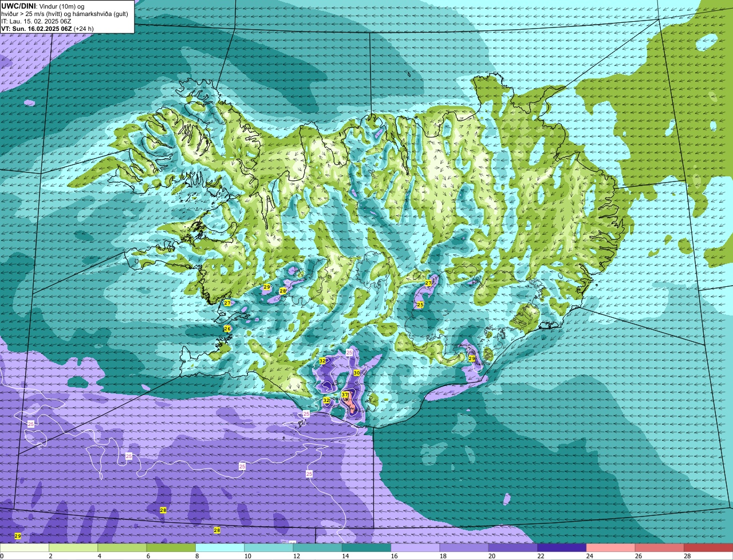Image resolution: width=733 pixels, height=560 pixels.
Task: Select the 18–20 m/s light purple legend swatch
Action: (x=464, y=548)
